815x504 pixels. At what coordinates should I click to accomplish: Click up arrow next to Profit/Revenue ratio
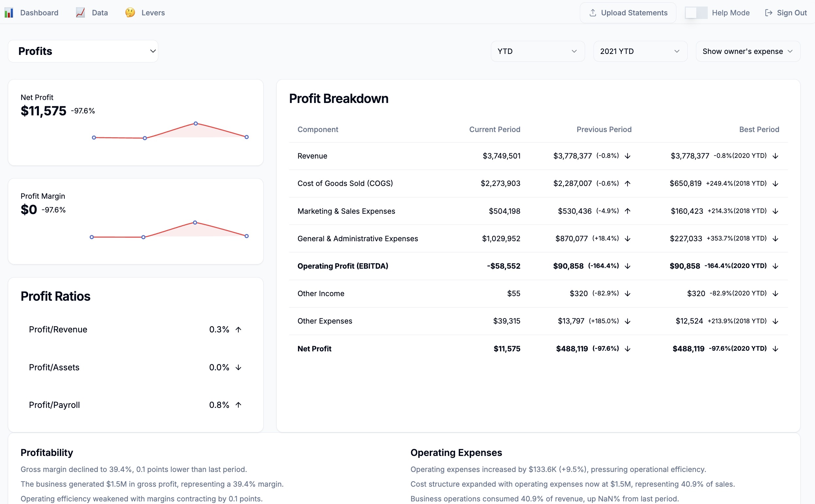point(238,330)
